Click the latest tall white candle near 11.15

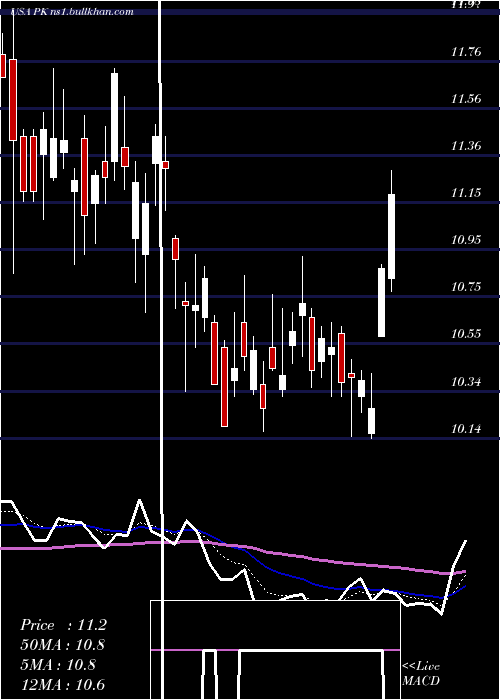392,236
